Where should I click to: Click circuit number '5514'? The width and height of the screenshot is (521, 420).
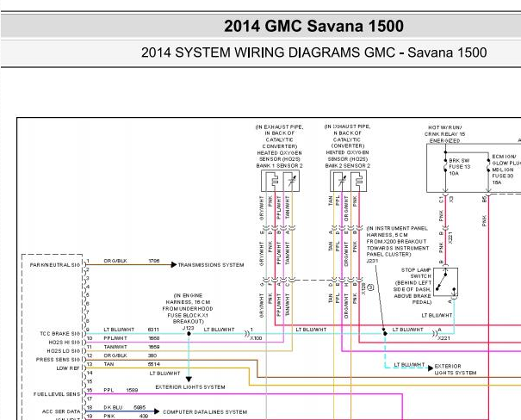pos(154,364)
